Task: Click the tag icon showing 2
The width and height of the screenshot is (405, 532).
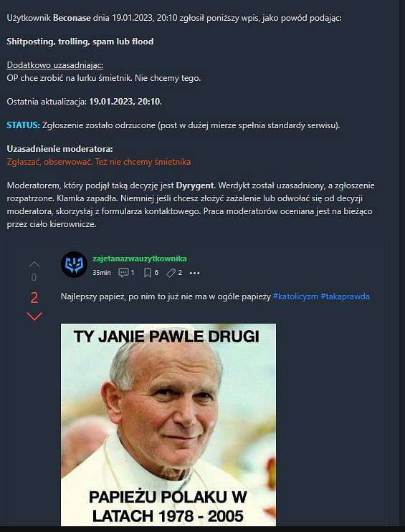Action: tap(171, 273)
